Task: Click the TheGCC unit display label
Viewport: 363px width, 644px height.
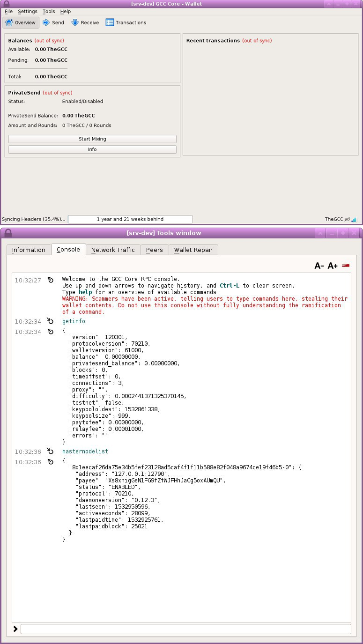Action: (333, 219)
